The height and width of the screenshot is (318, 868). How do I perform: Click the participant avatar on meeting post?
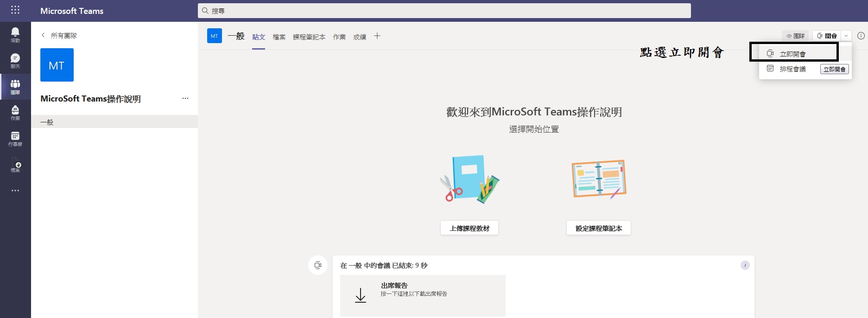click(745, 265)
